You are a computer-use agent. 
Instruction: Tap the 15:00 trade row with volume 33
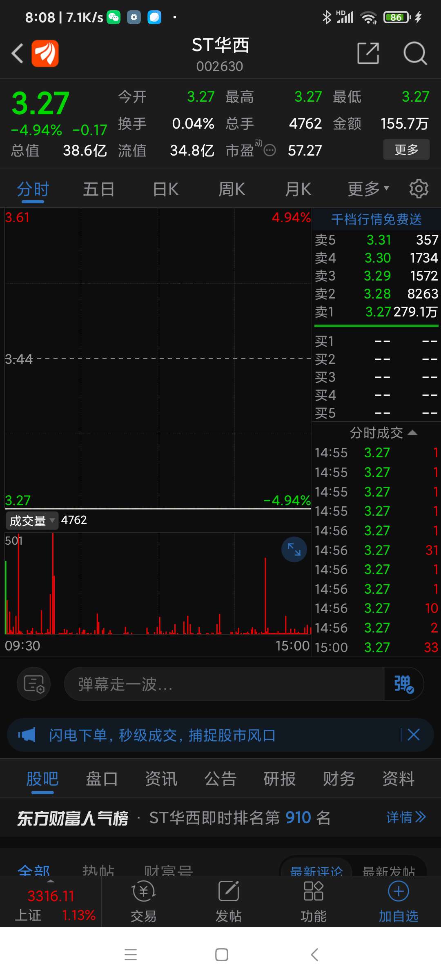click(x=376, y=647)
